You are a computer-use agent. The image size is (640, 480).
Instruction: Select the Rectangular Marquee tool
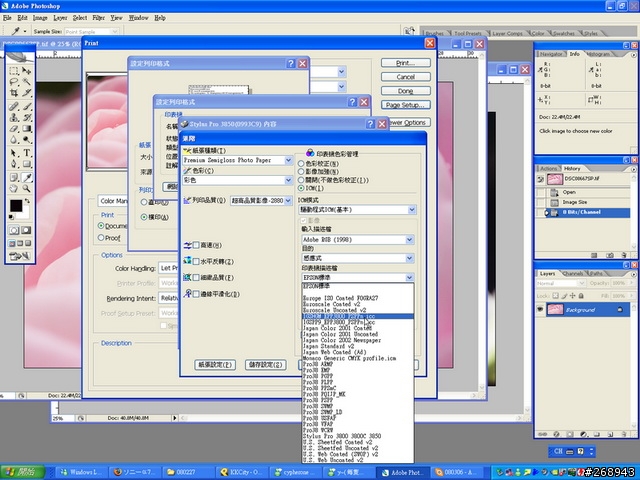click(x=14, y=71)
